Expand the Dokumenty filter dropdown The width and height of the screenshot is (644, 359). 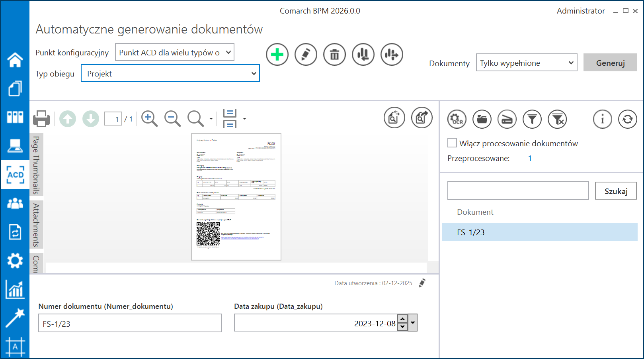click(x=571, y=63)
